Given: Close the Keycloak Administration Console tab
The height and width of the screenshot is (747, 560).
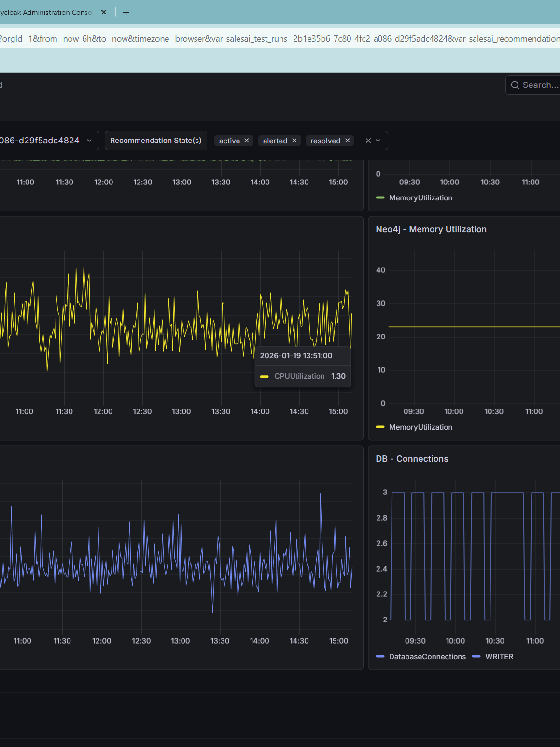Looking at the screenshot, I should pos(104,12).
